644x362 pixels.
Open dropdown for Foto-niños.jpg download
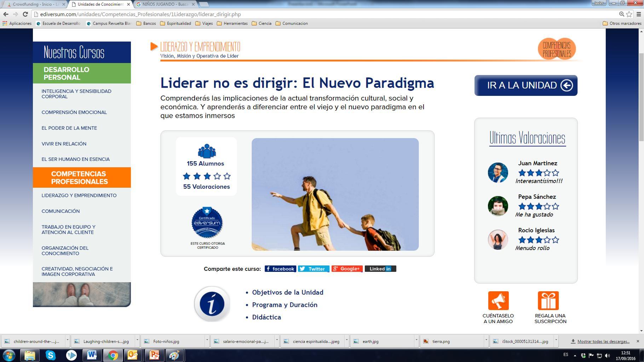click(x=207, y=340)
